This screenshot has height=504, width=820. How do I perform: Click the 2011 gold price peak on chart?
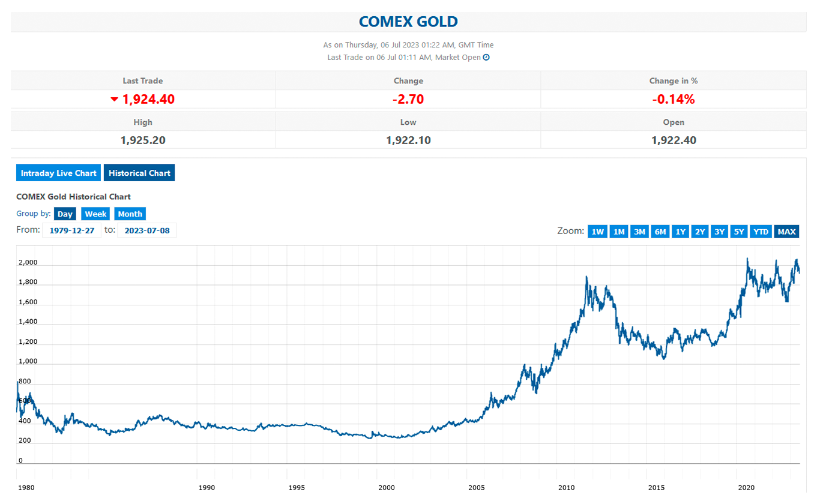(586, 277)
